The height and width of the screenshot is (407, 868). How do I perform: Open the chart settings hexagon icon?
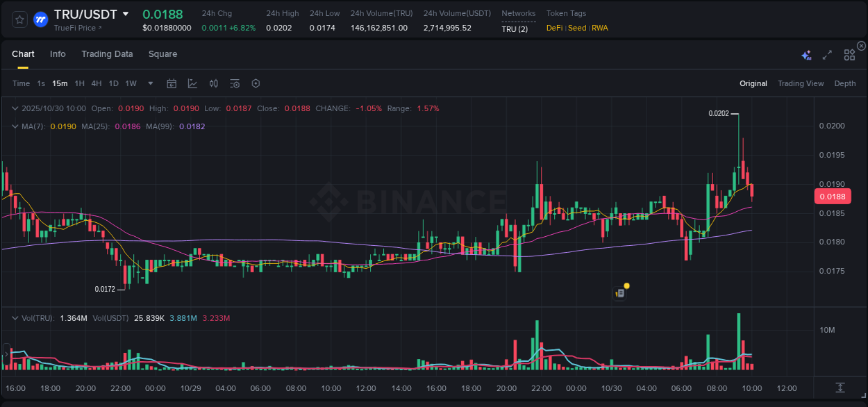[256, 83]
